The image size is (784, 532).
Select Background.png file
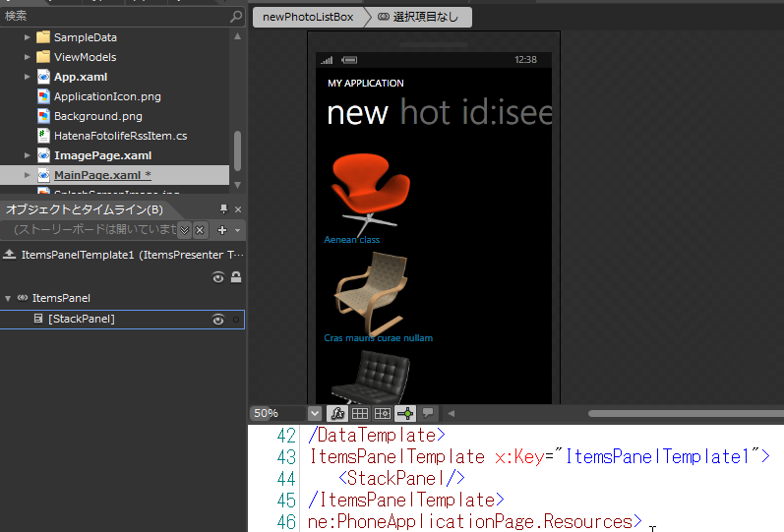(98, 116)
